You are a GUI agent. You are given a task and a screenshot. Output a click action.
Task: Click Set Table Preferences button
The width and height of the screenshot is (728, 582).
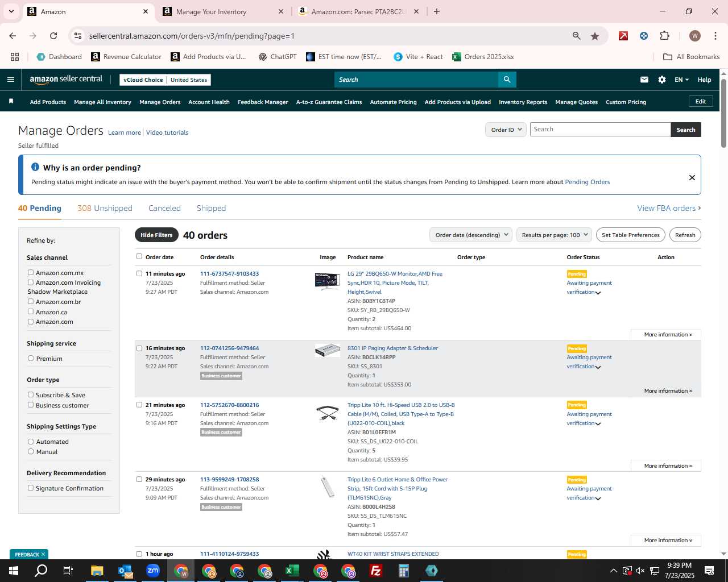(631, 235)
